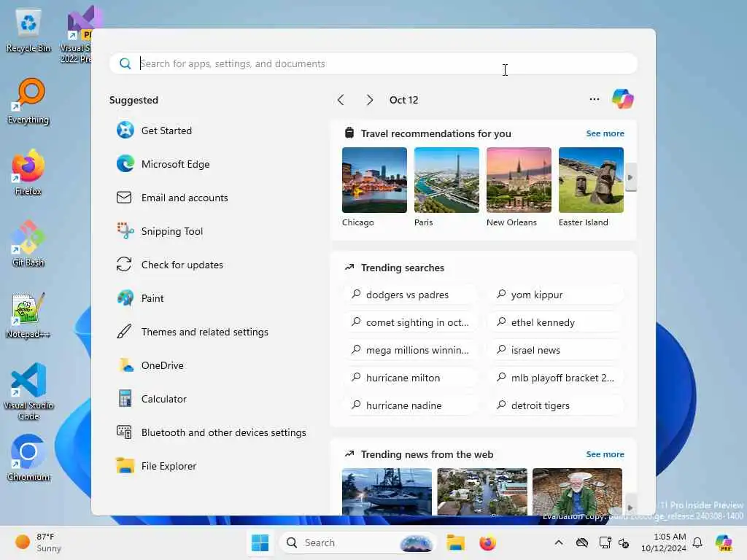
Task: Search trending 'ethel kennedy'
Action: (556, 322)
